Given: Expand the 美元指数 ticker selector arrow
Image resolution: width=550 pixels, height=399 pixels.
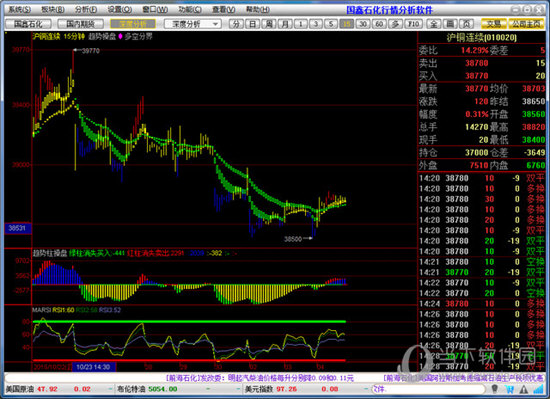Looking at the screenshot, I should [x=366, y=389].
